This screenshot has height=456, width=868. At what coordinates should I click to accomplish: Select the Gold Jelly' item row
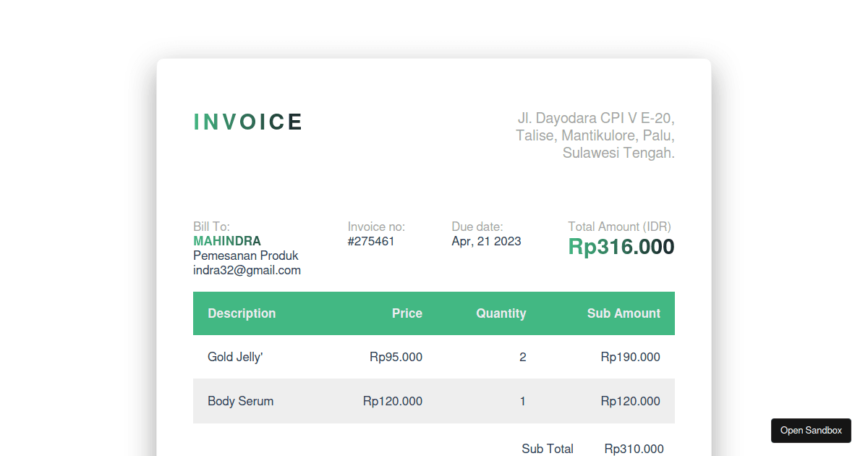[x=434, y=357]
